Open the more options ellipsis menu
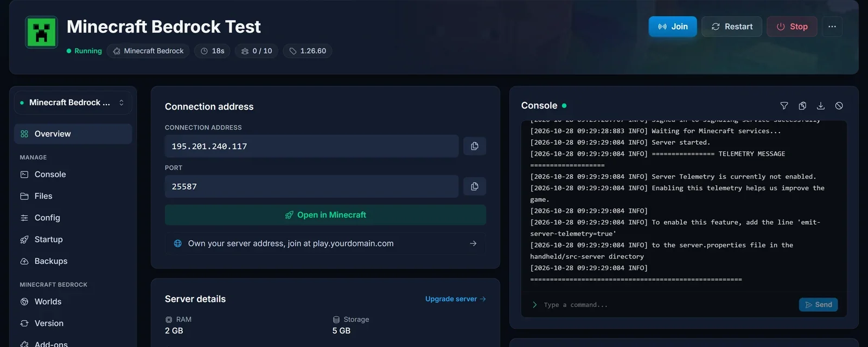The width and height of the screenshot is (868, 347). coord(832,27)
